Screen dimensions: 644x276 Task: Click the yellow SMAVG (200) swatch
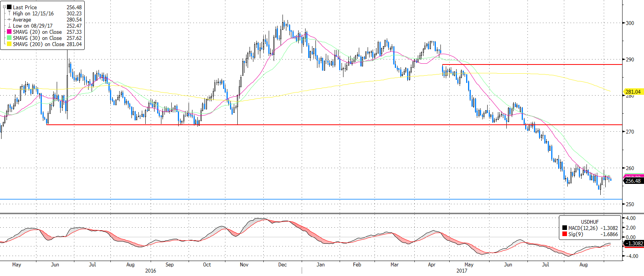[x=9, y=44]
